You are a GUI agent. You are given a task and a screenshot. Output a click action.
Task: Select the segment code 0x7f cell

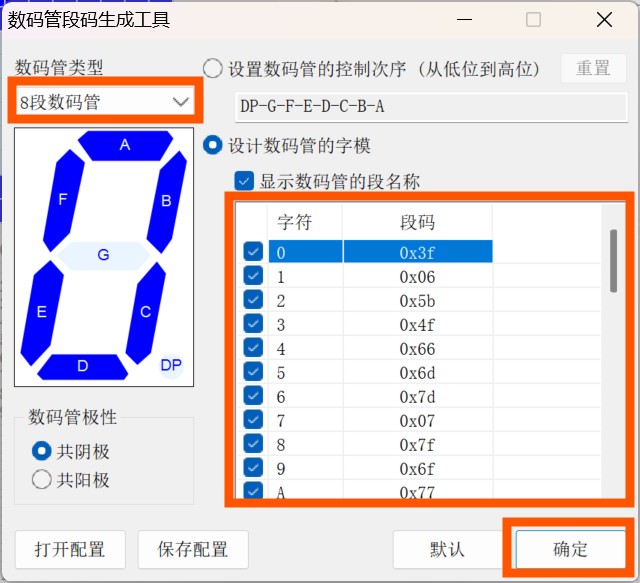[x=418, y=444]
